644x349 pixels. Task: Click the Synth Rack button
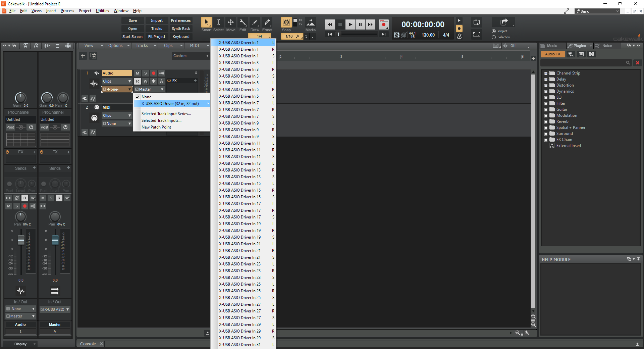[181, 29]
